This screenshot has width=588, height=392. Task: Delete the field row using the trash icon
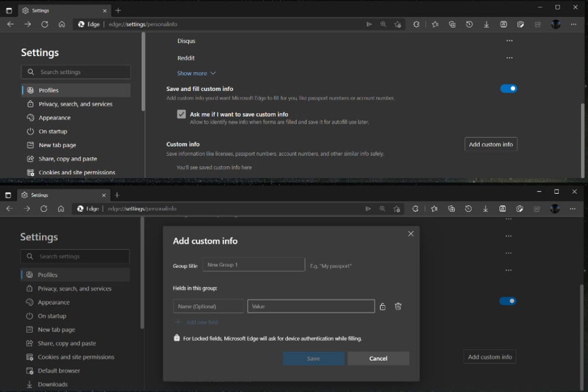tap(398, 306)
